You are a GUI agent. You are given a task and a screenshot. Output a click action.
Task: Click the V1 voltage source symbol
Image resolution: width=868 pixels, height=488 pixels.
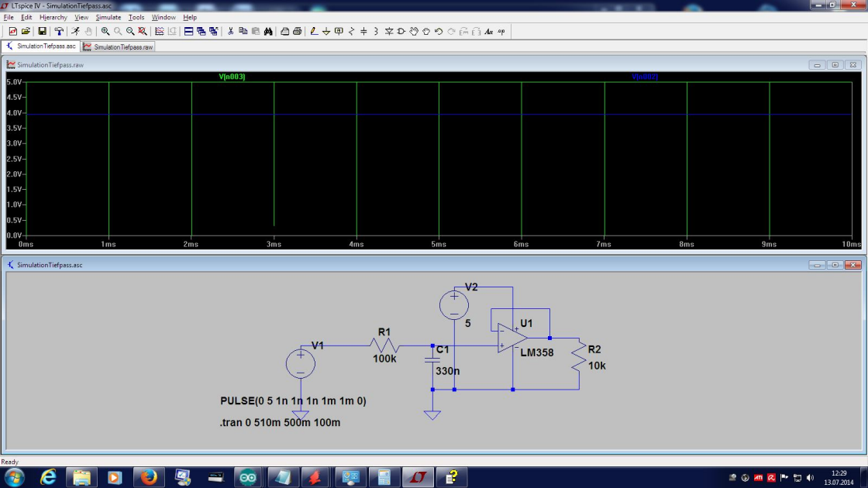coord(301,364)
